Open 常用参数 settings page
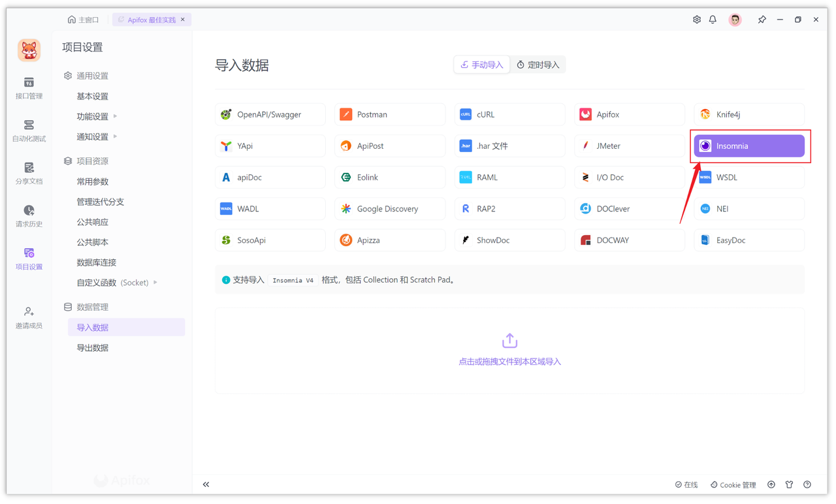This screenshot has height=504, width=836. pyautogui.click(x=93, y=181)
